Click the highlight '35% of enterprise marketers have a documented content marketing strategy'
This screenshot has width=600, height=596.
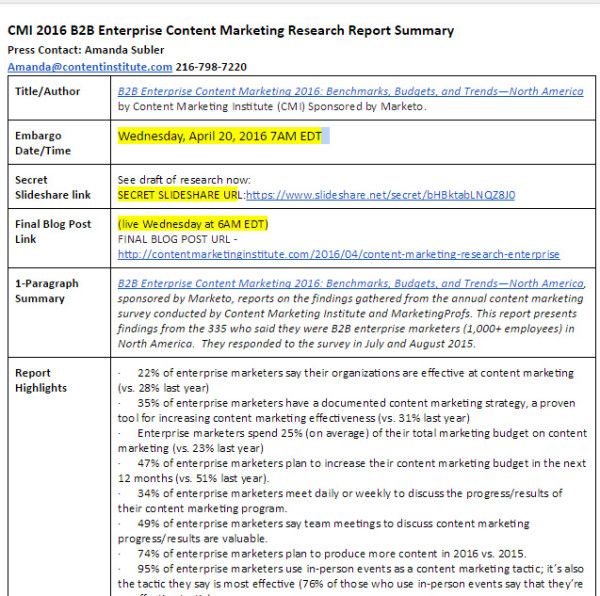[332, 403]
